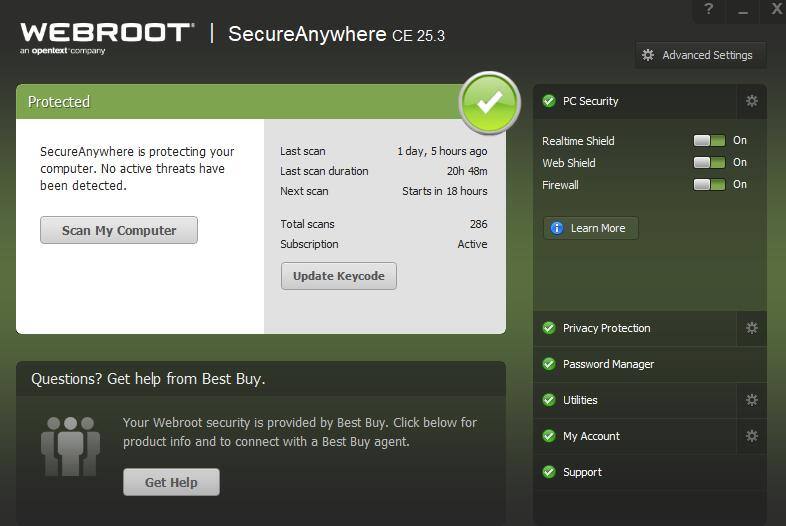Toggle the Realtime Shield switch

(x=710, y=141)
